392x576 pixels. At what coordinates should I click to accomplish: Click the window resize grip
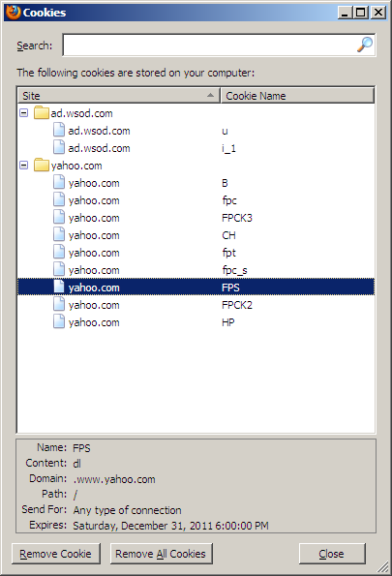[383, 567]
